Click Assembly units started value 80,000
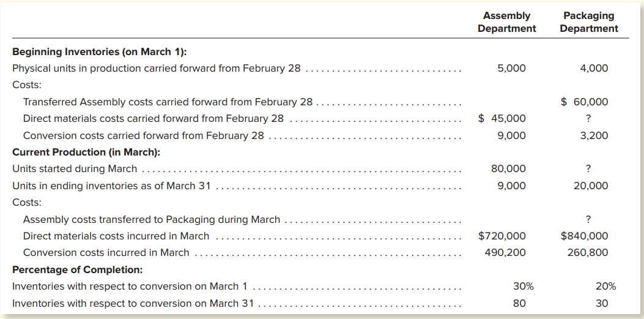 coord(508,169)
